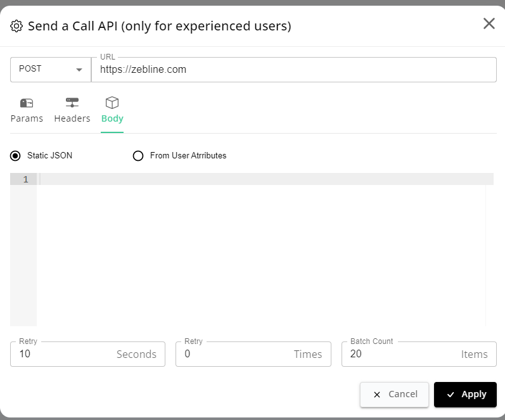Click the gear icon beside dialog title
This screenshot has width=505, height=420.
point(16,26)
